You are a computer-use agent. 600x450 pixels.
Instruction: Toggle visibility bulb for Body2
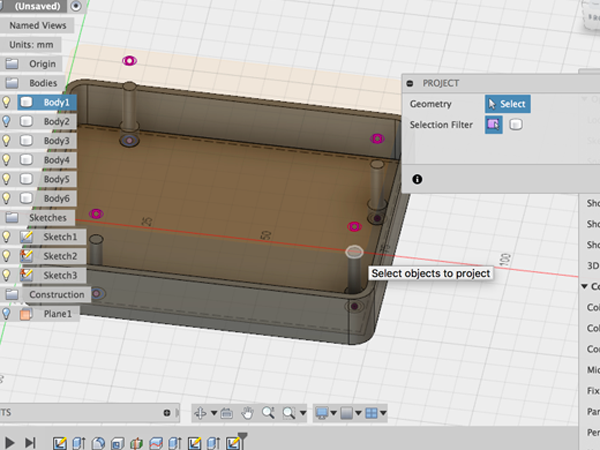7,121
